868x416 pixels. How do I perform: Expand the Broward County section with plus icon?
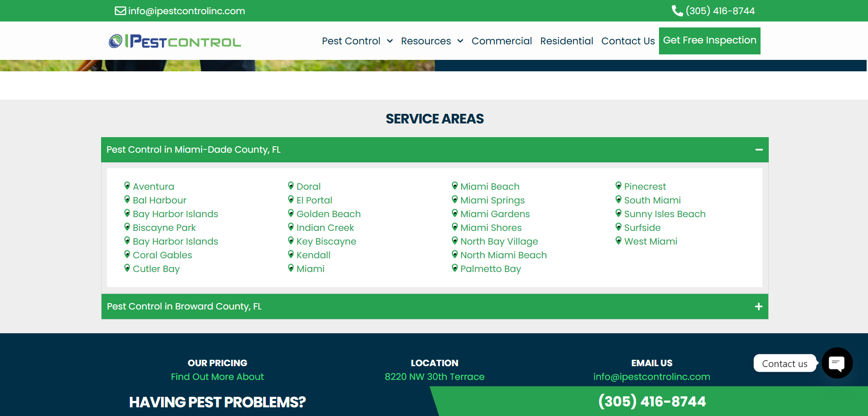tap(758, 306)
